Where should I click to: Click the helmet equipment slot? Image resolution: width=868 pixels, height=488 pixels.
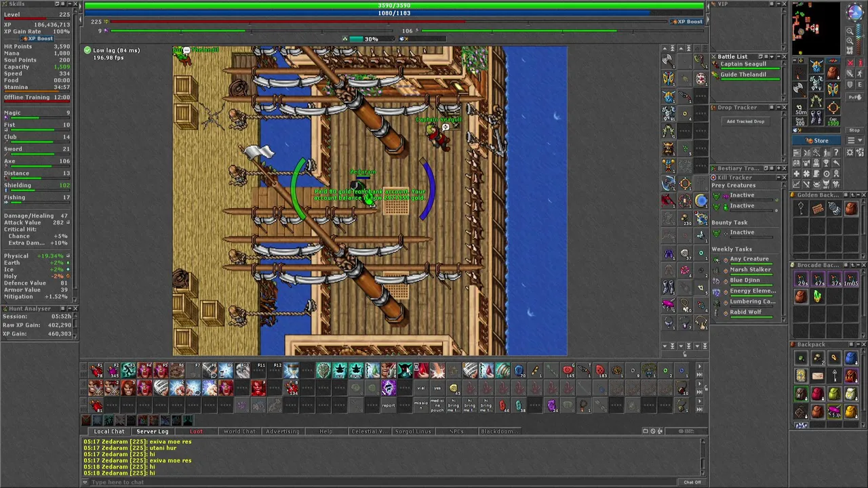(x=816, y=65)
